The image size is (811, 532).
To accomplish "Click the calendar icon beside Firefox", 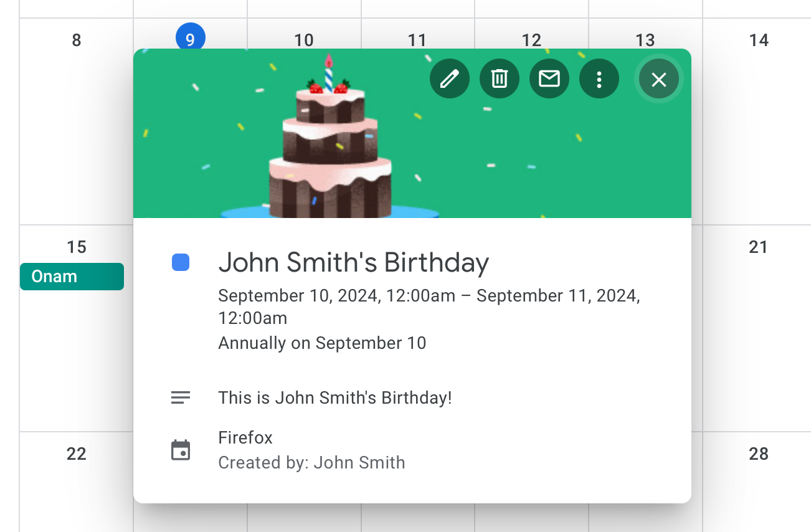I will tap(181, 450).
